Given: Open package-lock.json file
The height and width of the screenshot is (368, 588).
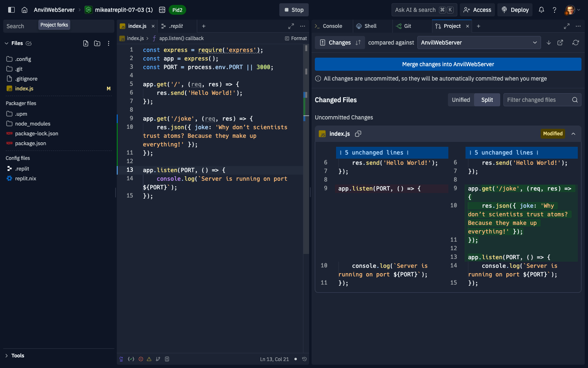Looking at the screenshot, I should tap(59, 133).
